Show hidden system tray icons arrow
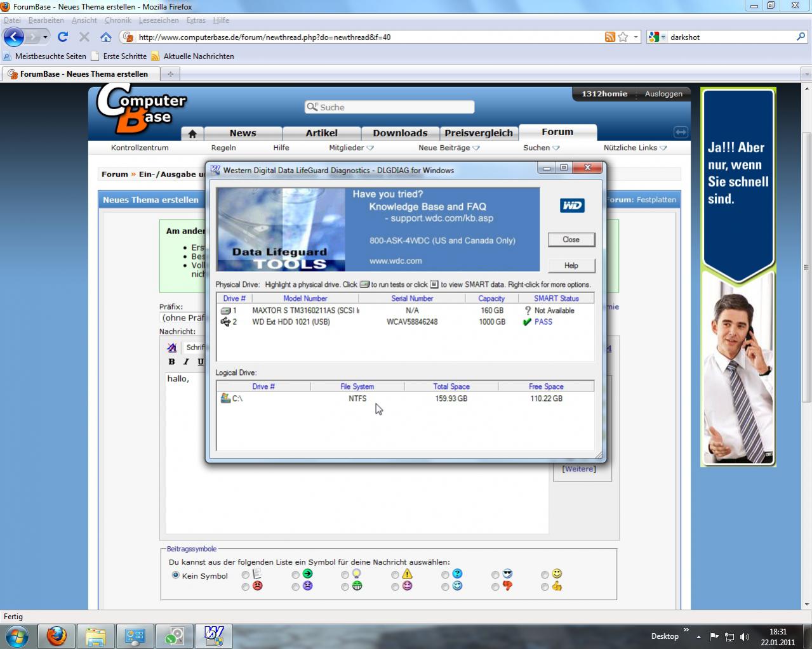 tap(698, 636)
